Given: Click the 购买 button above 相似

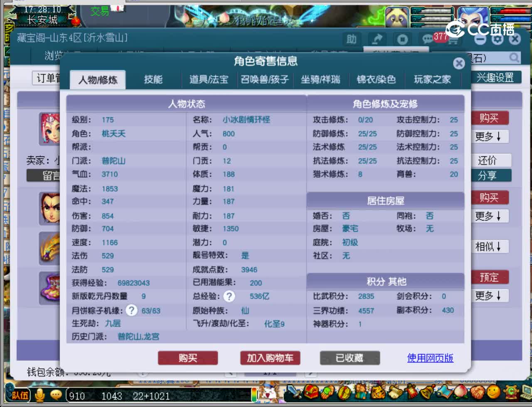Looking at the screenshot, I should pos(490,197).
